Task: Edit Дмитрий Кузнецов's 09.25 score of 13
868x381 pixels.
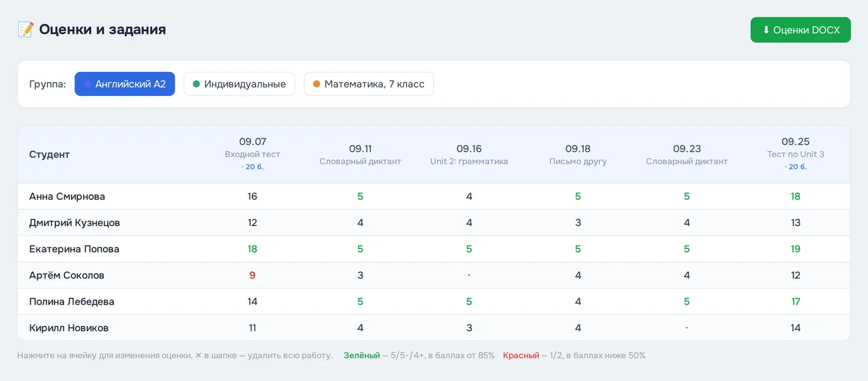Action: tap(795, 222)
